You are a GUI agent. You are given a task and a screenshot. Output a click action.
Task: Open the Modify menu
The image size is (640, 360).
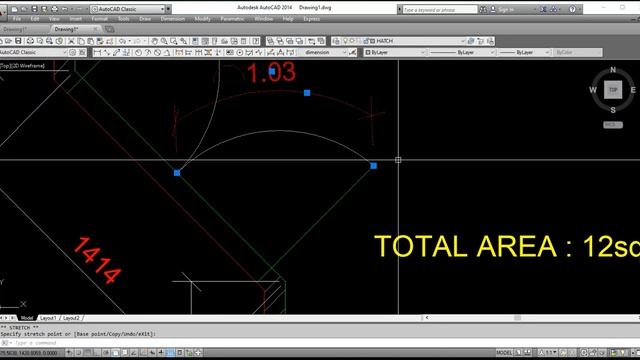click(202, 19)
